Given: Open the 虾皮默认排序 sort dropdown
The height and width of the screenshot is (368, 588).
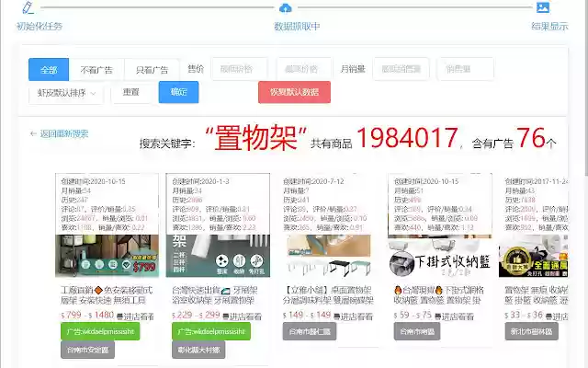Looking at the screenshot, I should coord(66,93).
